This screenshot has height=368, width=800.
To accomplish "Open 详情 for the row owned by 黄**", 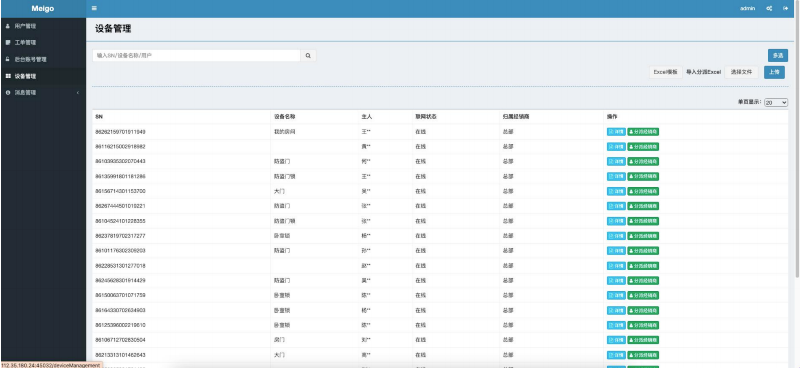I will pos(616,146).
